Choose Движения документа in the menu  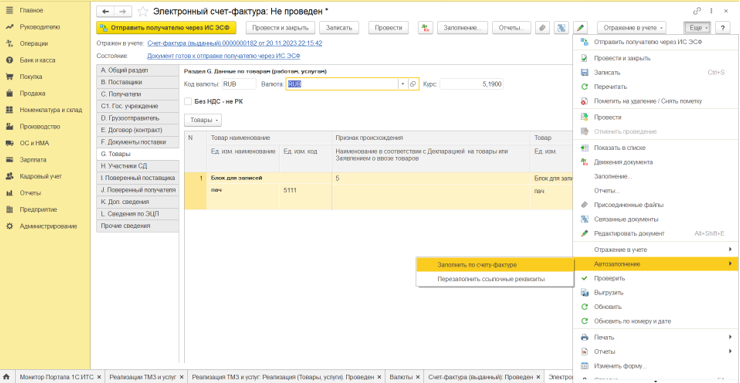[656, 162]
